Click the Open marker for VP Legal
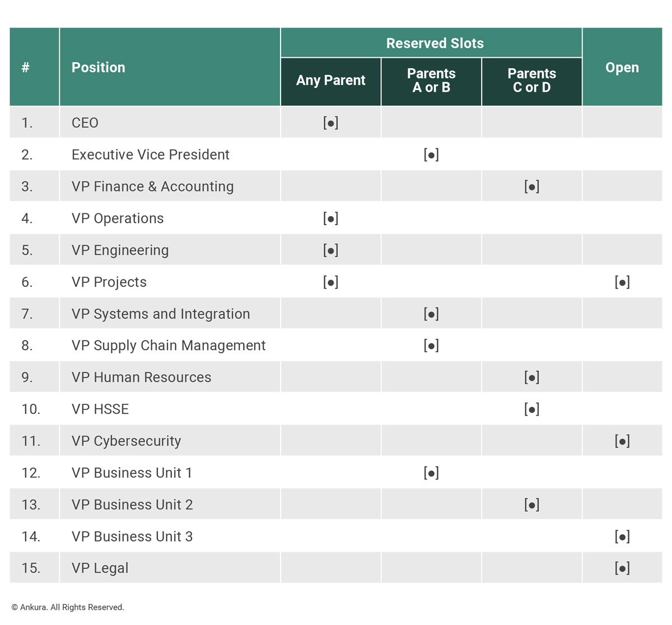Screen dimensions: 672x625 [x=622, y=568]
